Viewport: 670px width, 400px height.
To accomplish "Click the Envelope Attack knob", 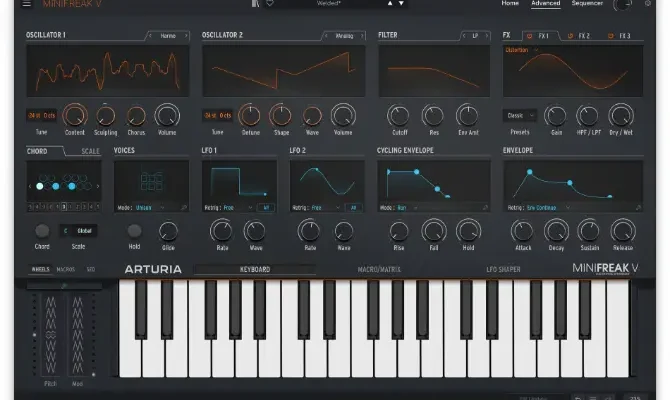I will 524,231.
